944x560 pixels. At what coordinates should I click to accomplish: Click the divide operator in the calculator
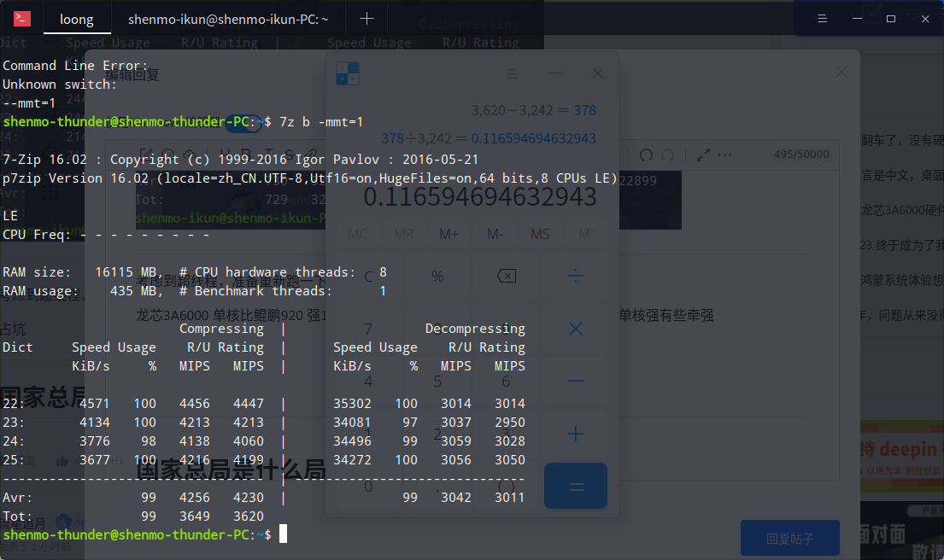[576, 276]
